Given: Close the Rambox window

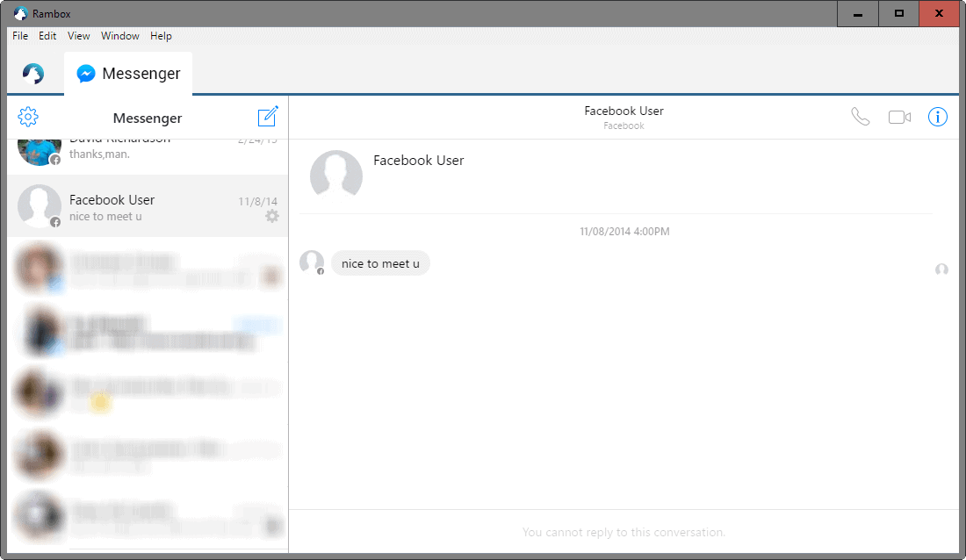Looking at the screenshot, I should click(939, 13).
